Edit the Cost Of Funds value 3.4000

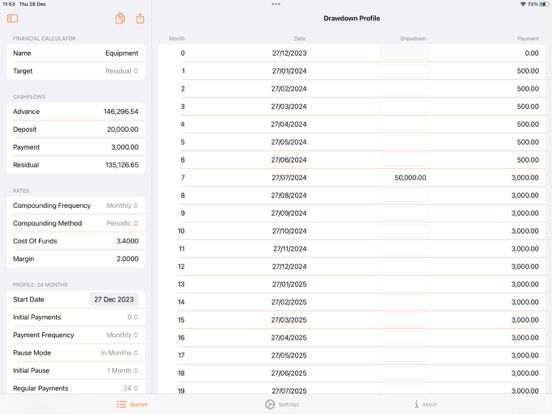pos(127,241)
